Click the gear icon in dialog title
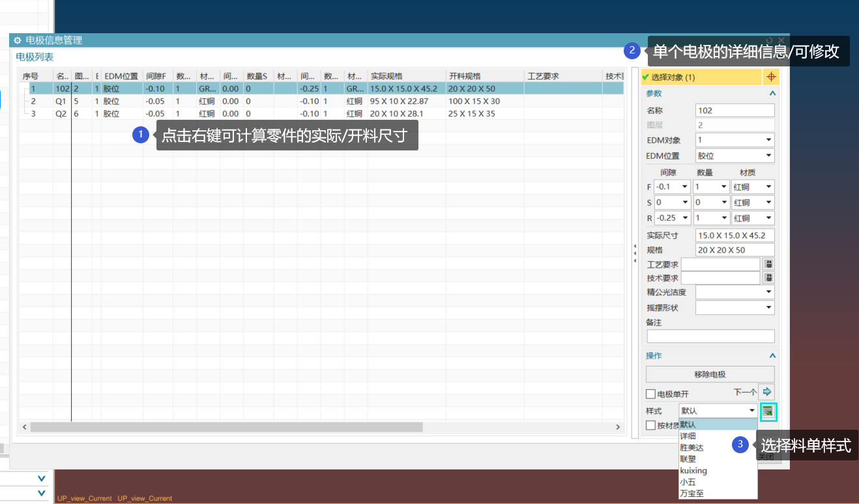The width and height of the screenshot is (859, 504). click(x=18, y=40)
